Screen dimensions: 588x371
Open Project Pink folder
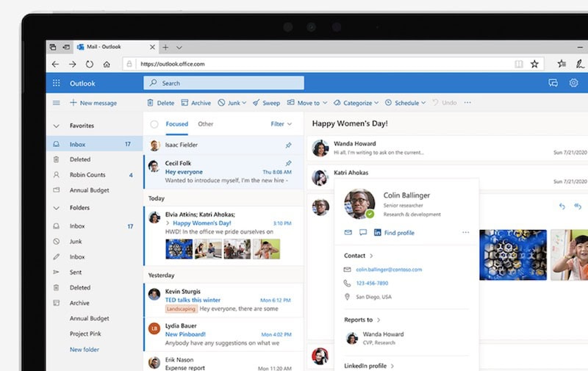point(94,334)
